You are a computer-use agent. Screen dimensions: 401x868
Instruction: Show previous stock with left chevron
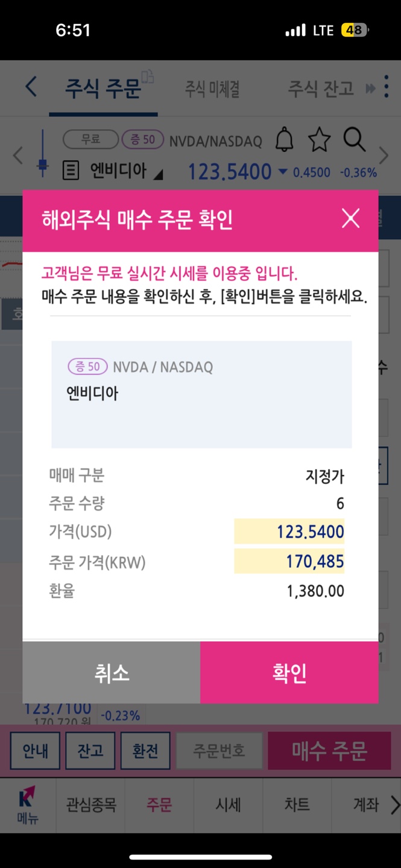click(x=18, y=156)
